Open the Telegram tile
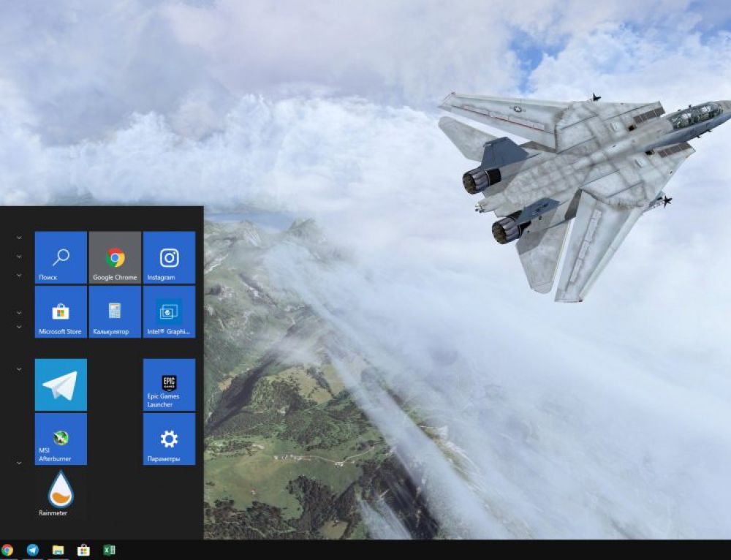 click(x=60, y=385)
